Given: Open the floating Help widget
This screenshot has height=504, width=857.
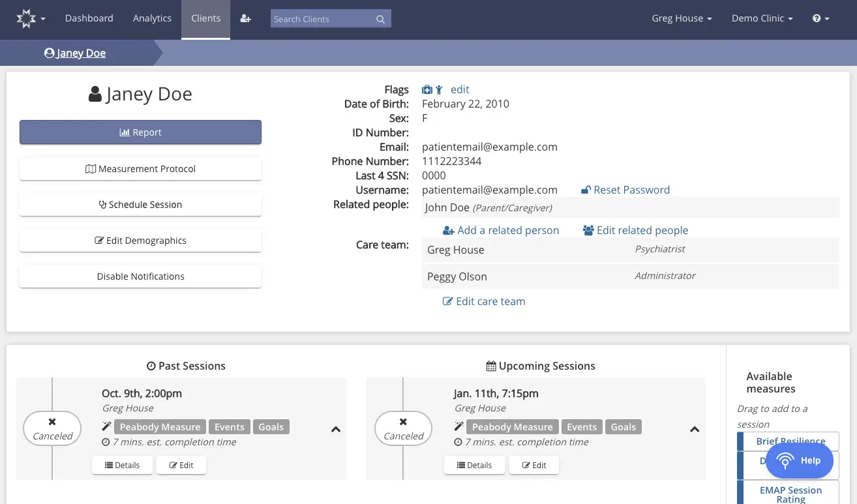Looking at the screenshot, I should coord(800,460).
